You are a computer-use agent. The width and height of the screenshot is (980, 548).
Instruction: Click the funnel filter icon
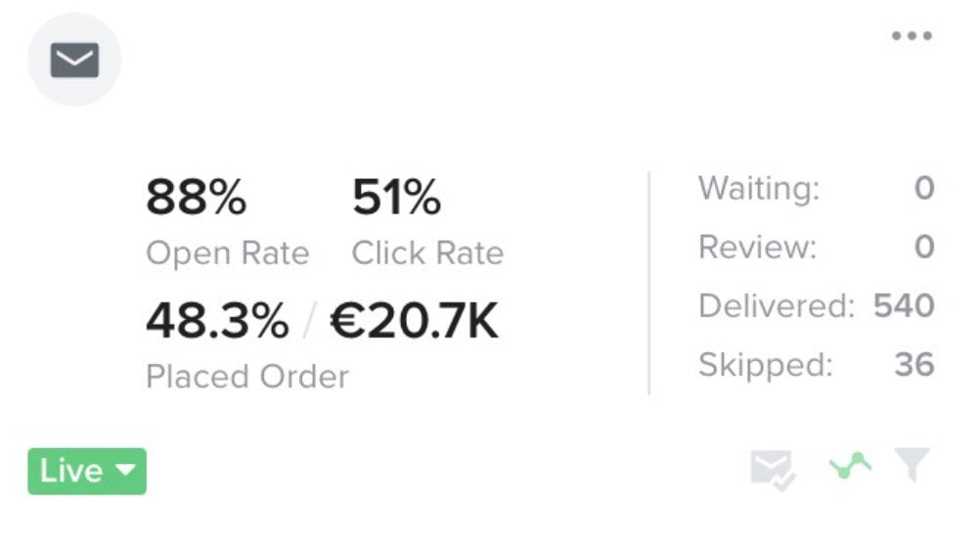pos(912,466)
